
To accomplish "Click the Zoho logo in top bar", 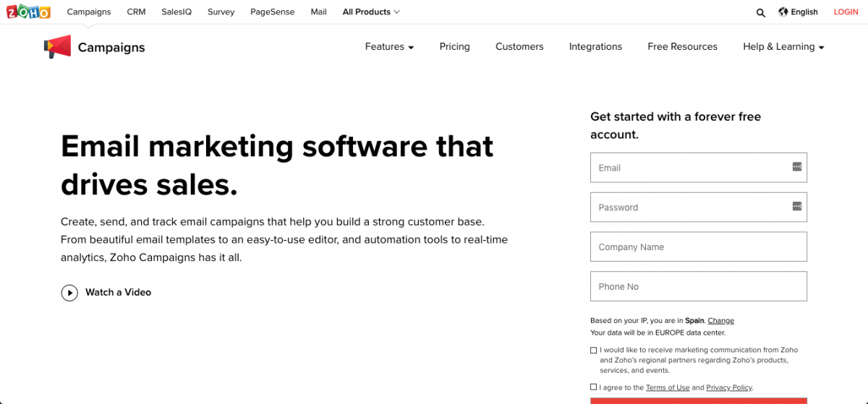I will coord(28,12).
